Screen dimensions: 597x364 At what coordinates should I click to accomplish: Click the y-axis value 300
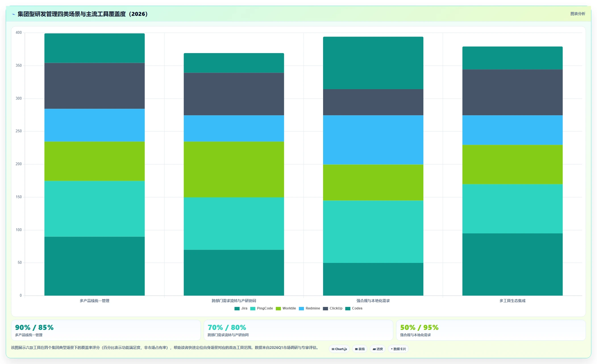(x=18, y=99)
